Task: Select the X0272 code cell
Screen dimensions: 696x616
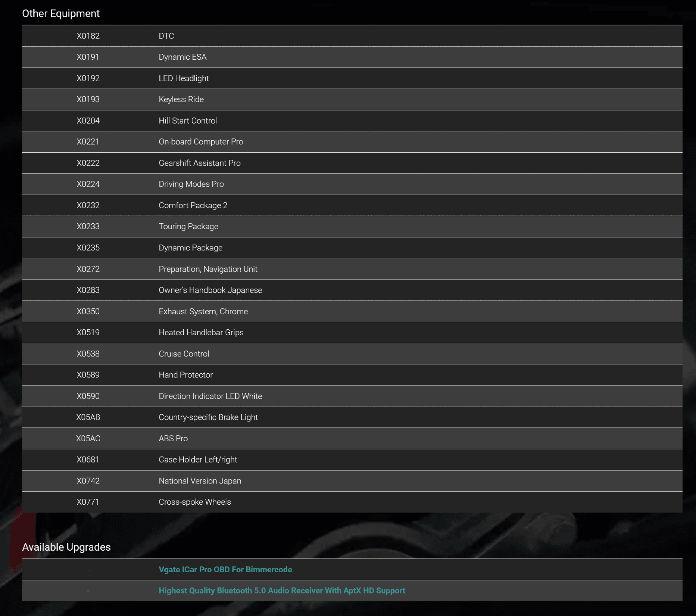Action: 88,269
